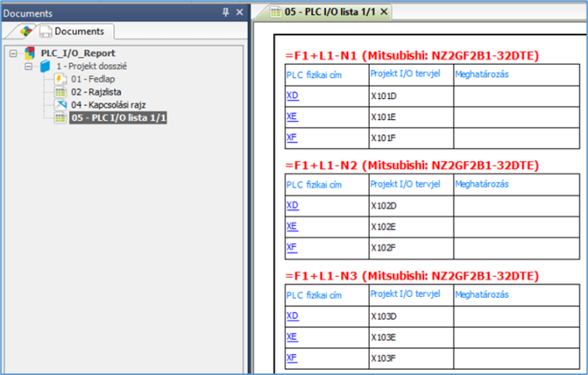Click the blue book icon of Projekt dosszié
The image size is (588, 375).
[x=45, y=66]
